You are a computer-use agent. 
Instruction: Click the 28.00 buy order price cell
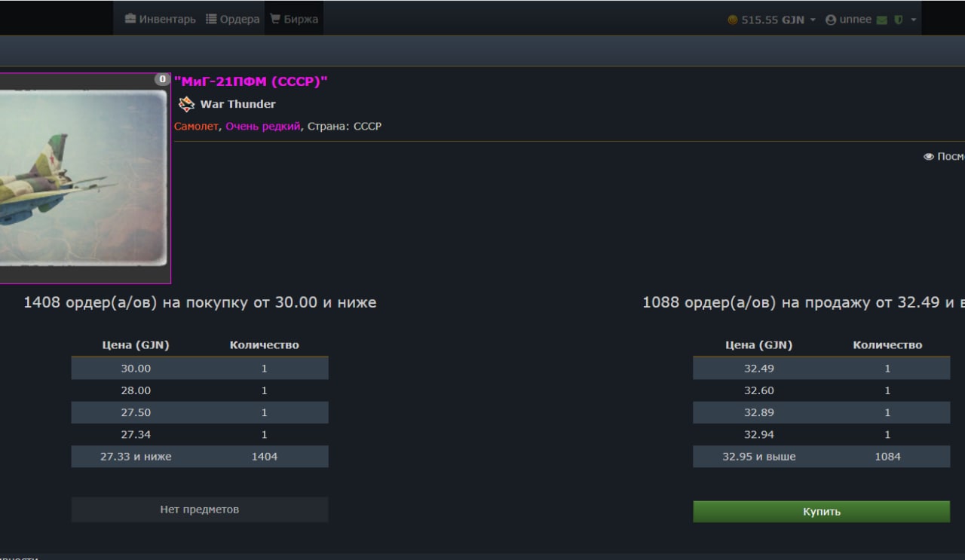[x=136, y=390]
